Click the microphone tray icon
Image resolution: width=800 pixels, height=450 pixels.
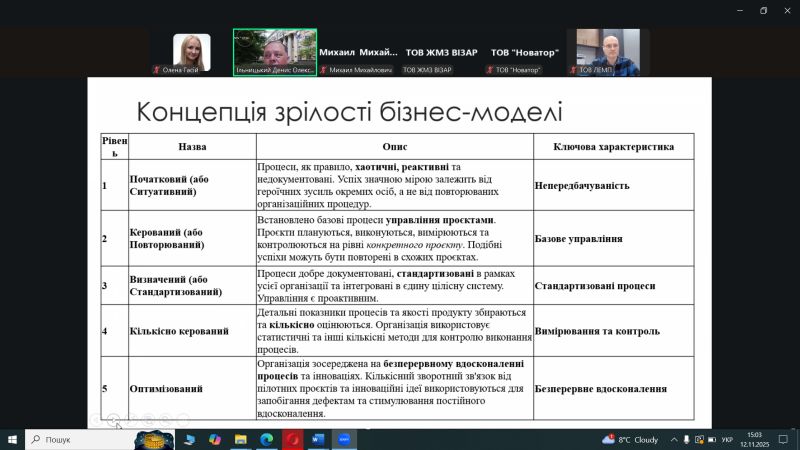click(x=688, y=439)
